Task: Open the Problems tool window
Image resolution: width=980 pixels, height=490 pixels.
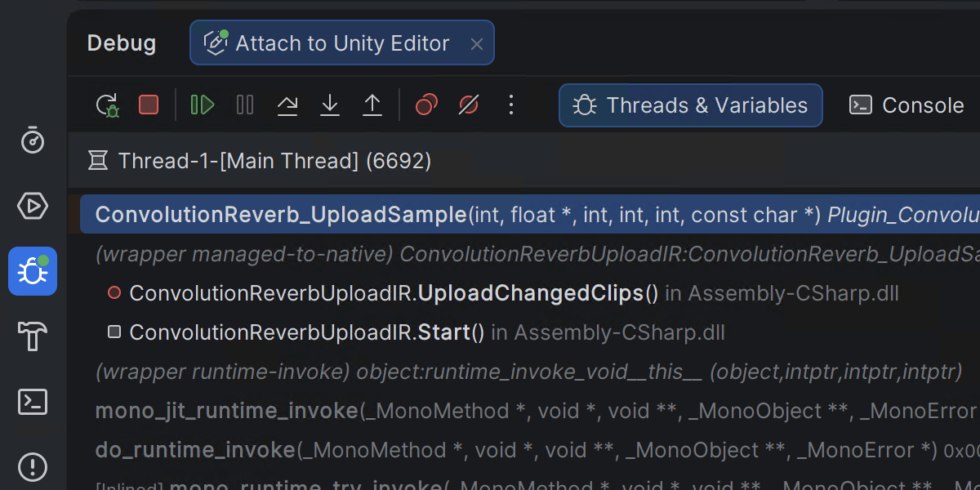Action: coord(33,466)
